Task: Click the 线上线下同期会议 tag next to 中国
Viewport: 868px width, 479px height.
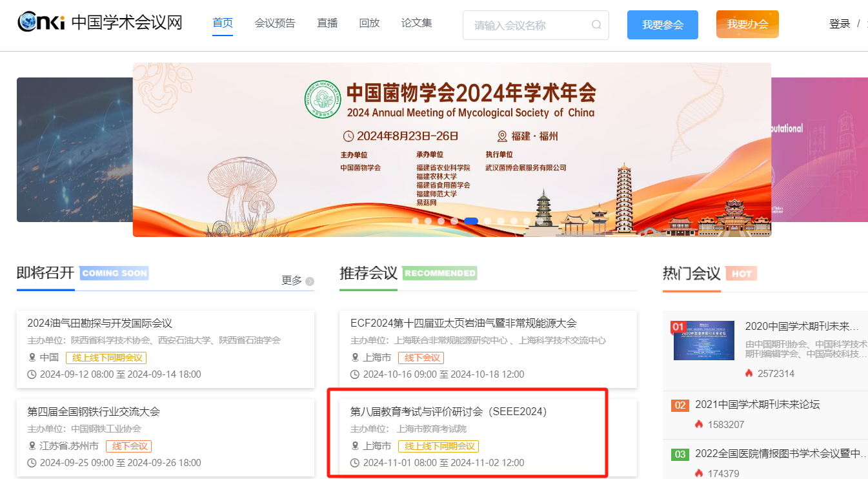Action: [106, 358]
